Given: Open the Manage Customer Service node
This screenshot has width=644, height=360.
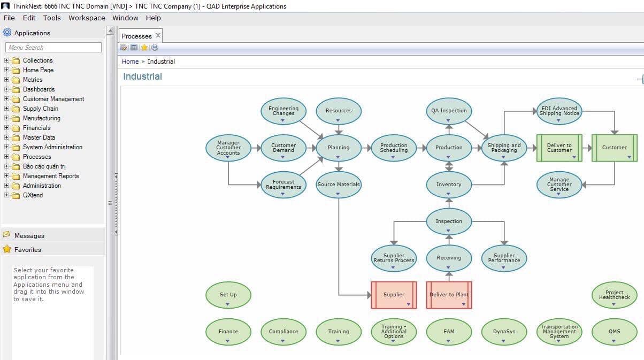Looking at the screenshot, I should (559, 185).
